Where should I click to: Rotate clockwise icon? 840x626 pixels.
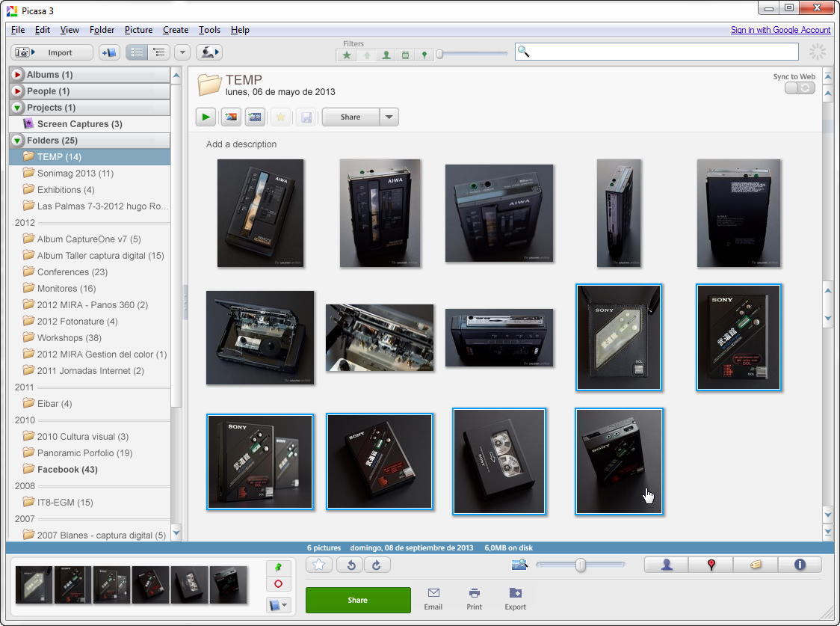(x=377, y=565)
